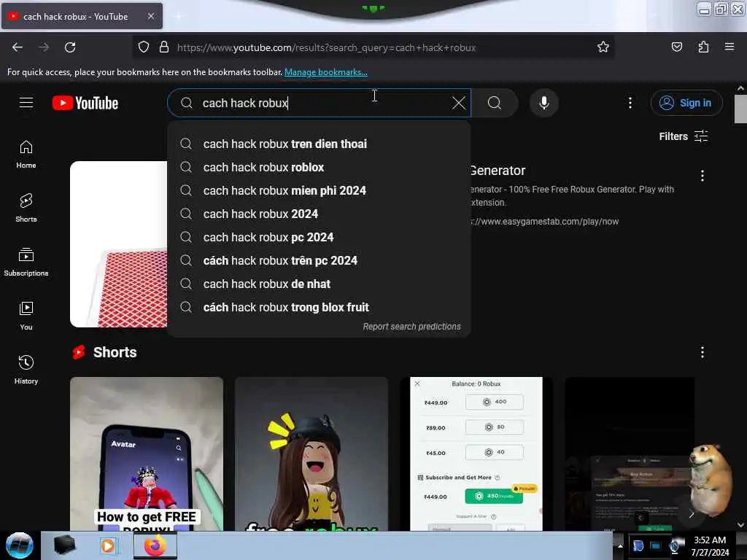Open You in the sidebar

(26, 316)
